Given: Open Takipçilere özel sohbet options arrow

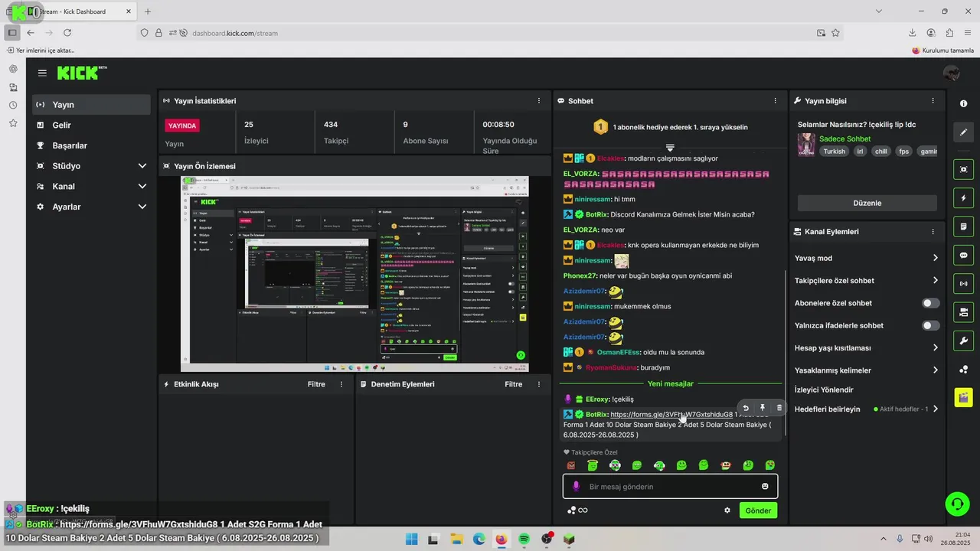Looking at the screenshot, I should (x=935, y=280).
